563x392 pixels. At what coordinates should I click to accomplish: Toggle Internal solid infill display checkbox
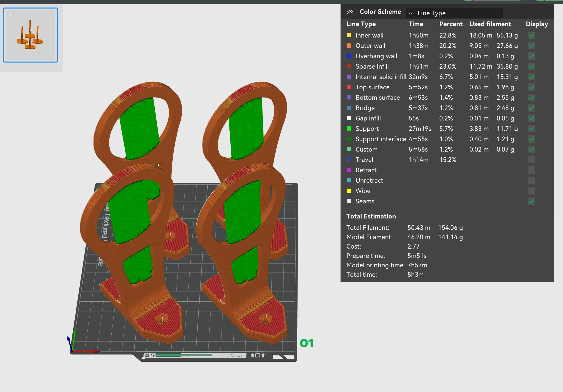coord(532,77)
